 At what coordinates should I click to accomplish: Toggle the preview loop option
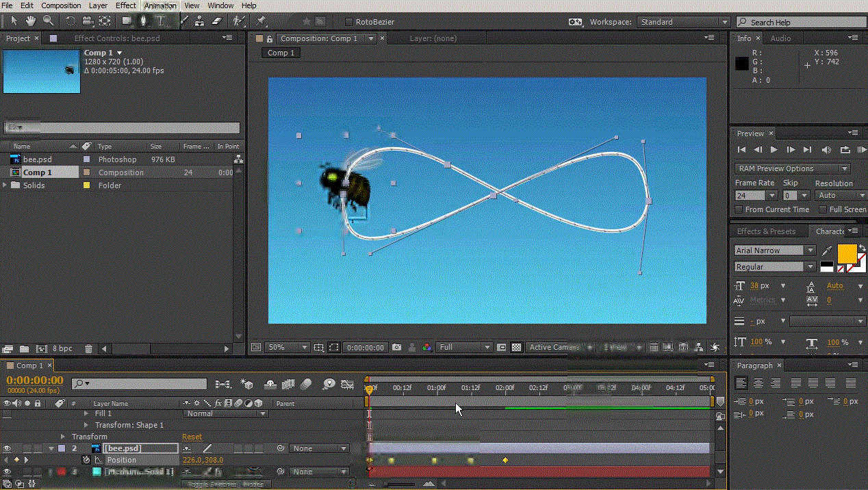[845, 149]
